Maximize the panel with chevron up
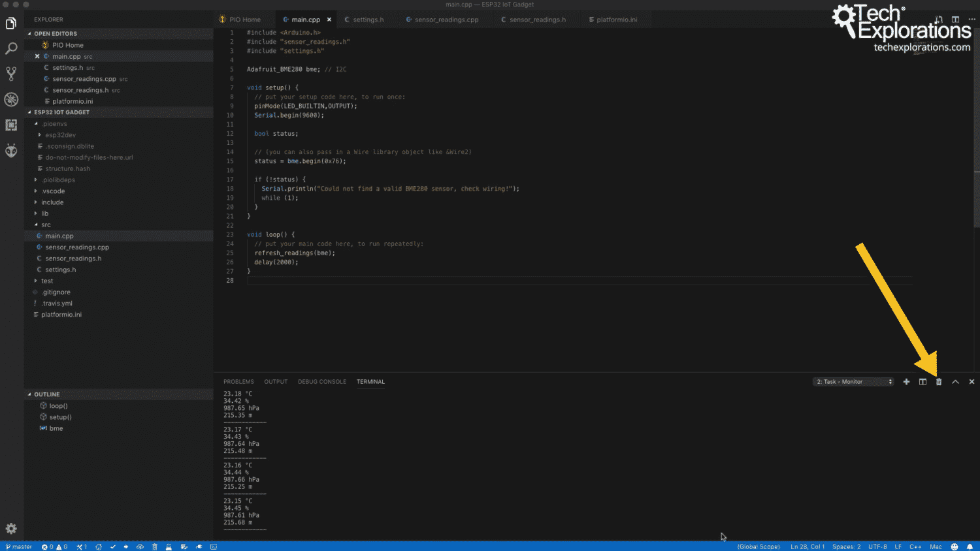This screenshot has height=551, width=980. click(x=955, y=382)
